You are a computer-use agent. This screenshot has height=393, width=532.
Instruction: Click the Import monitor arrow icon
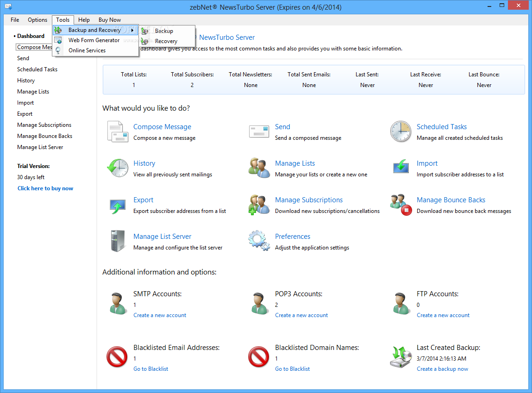pos(401,167)
